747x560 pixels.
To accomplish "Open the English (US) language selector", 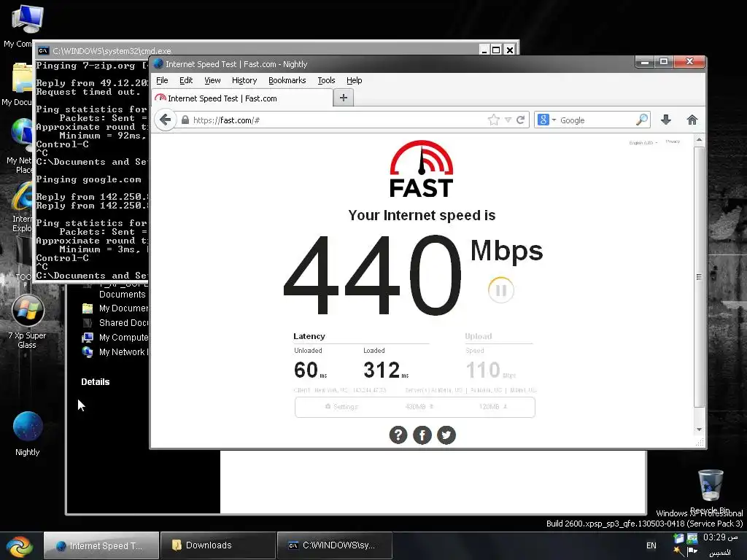I will (643, 142).
